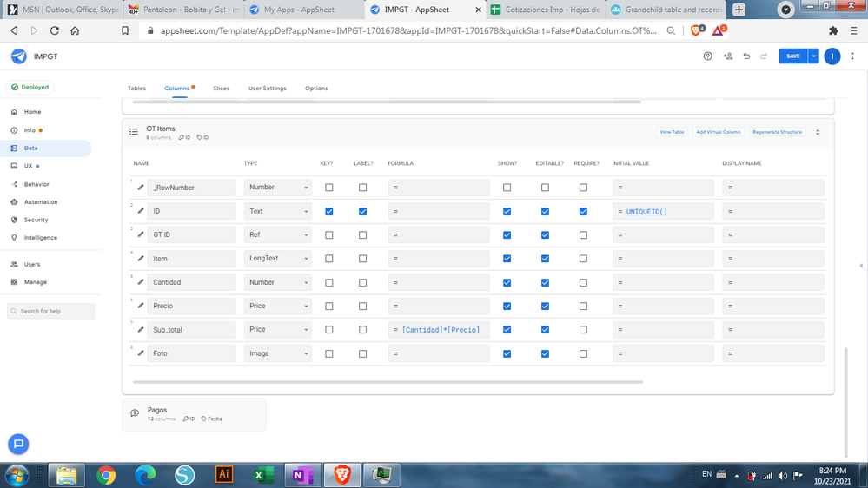The width and height of the screenshot is (868, 488).
Task: Open the SAVE button dropdown arrow
Action: (813, 56)
